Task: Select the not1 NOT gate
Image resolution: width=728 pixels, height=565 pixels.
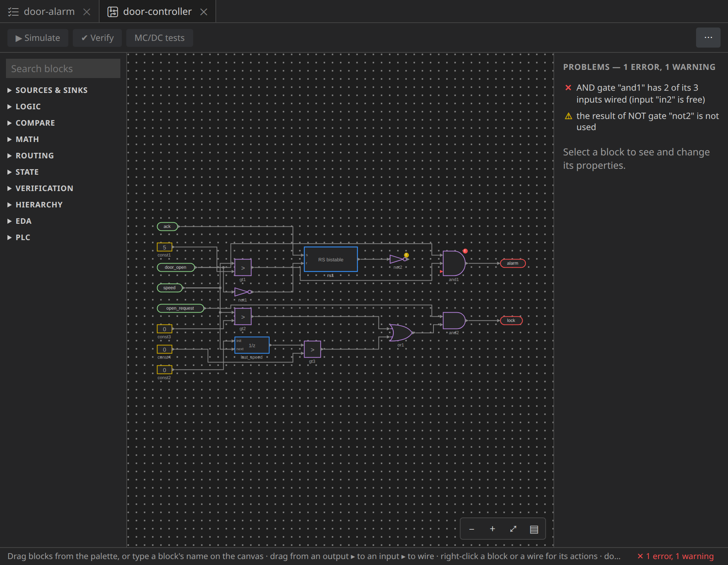Action: click(243, 292)
